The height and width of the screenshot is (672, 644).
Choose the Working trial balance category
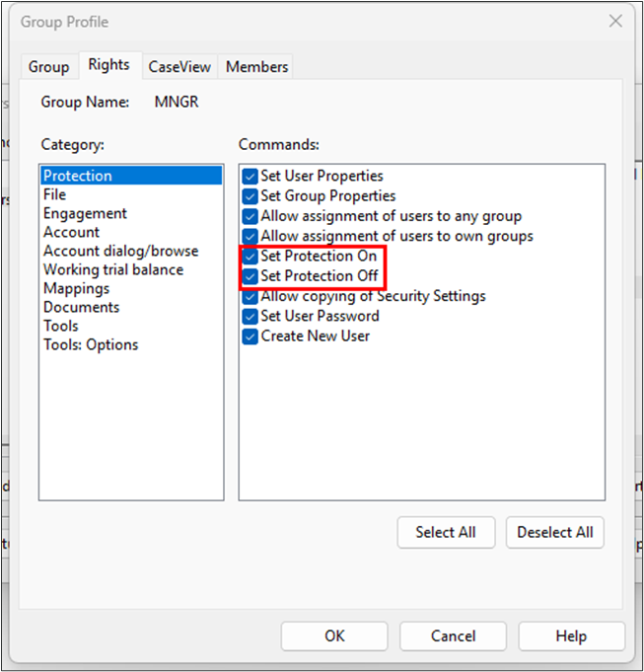pos(112,269)
